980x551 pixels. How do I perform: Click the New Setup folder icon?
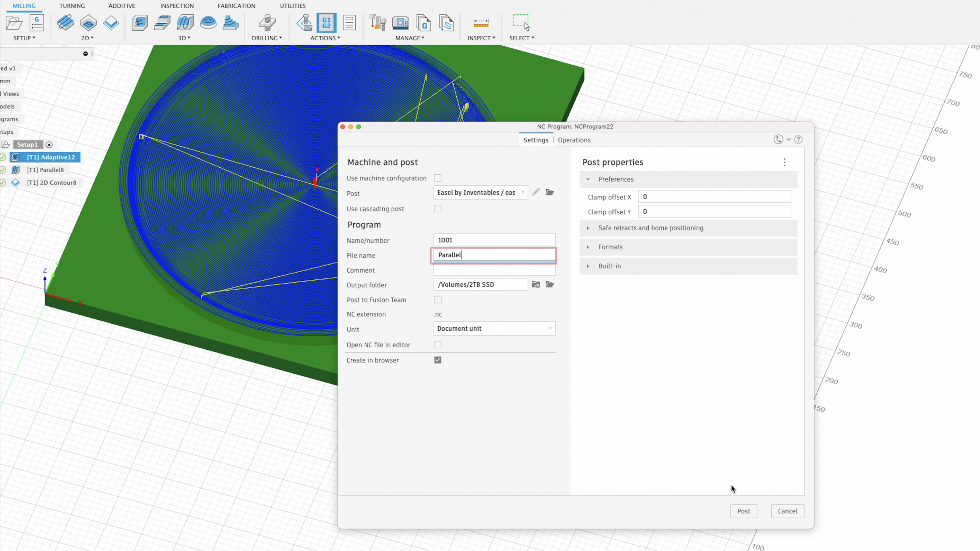click(14, 23)
